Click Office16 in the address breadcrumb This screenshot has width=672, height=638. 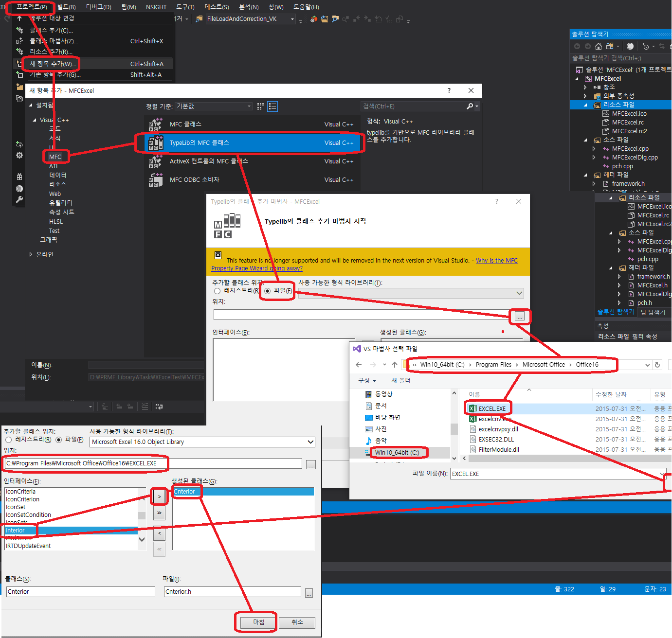click(587, 365)
